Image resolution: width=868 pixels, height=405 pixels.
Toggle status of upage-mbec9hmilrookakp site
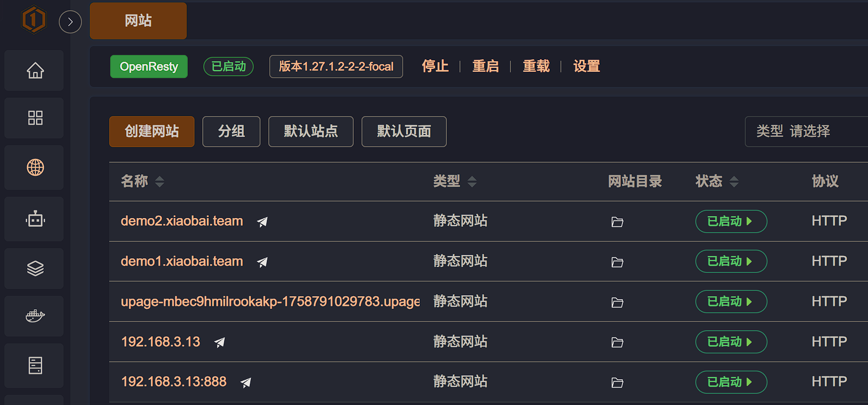click(731, 302)
